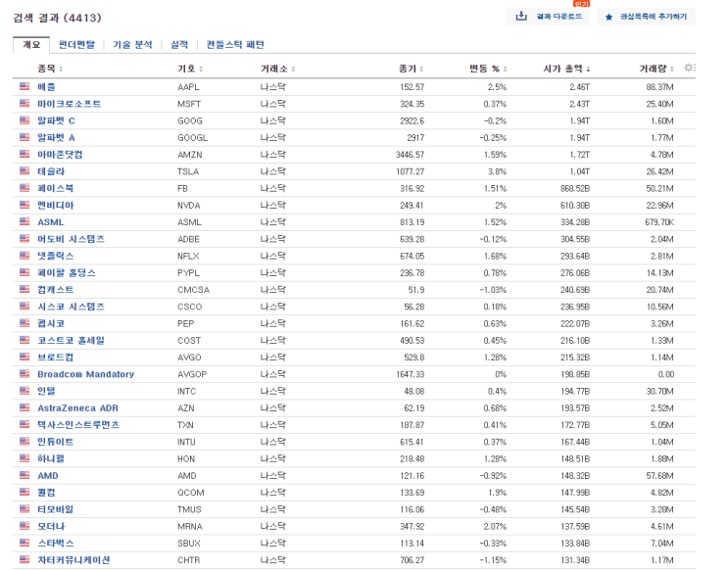
Task: Open the 컴캐스트 stock link
Action: pyautogui.click(x=55, y=290)
